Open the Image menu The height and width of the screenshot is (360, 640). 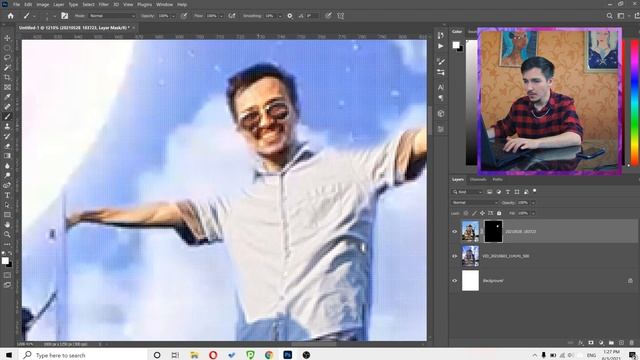pos(43,4)
